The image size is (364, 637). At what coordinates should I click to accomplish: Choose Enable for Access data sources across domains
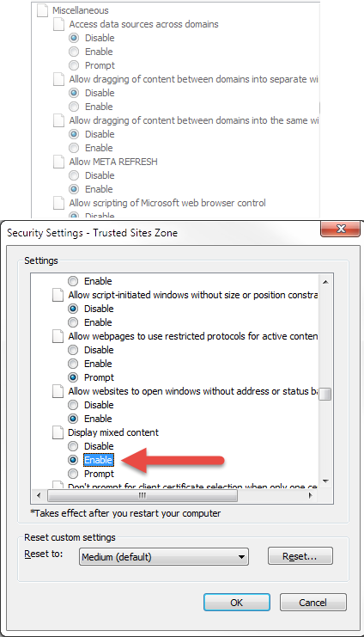click(x=74, y=52)
